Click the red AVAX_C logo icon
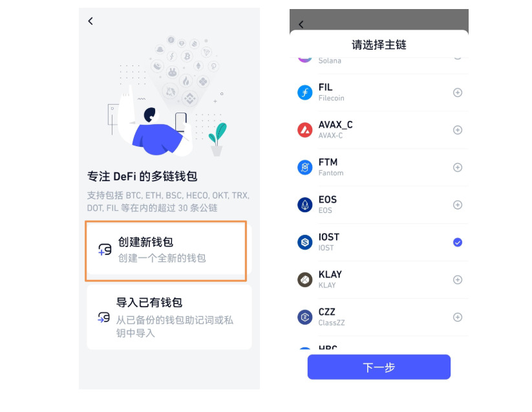The image size is (532, 412). coord(304,130)
